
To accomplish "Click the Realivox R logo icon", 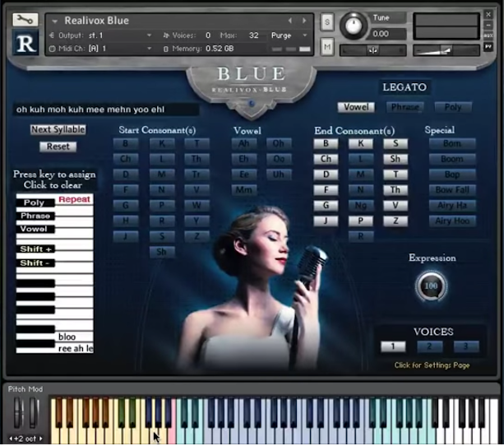I will click(x=25, y=44).
